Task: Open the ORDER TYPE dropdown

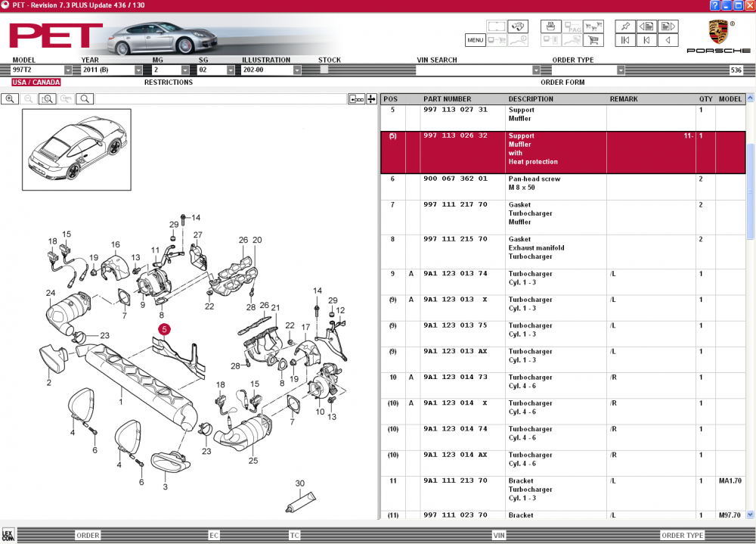Action: (x=621, y=70)
